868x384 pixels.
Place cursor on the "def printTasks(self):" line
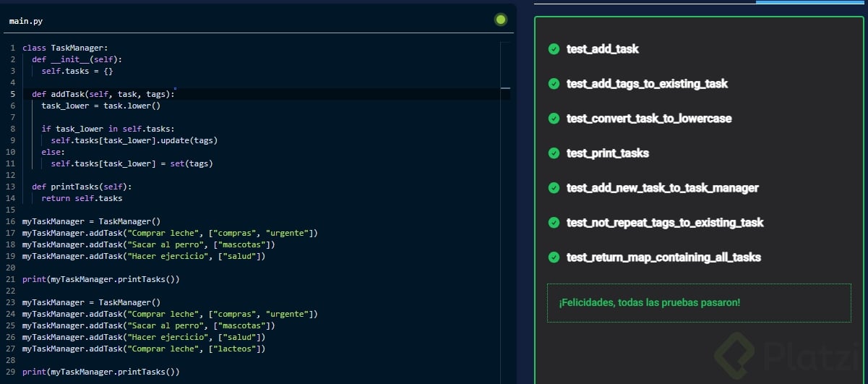click(81, 187)
